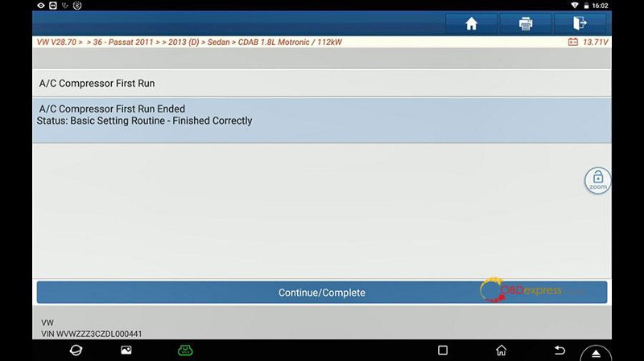Check battery voltage 13.71V indicator
This screenshot has width=644, height=361.
588,42
